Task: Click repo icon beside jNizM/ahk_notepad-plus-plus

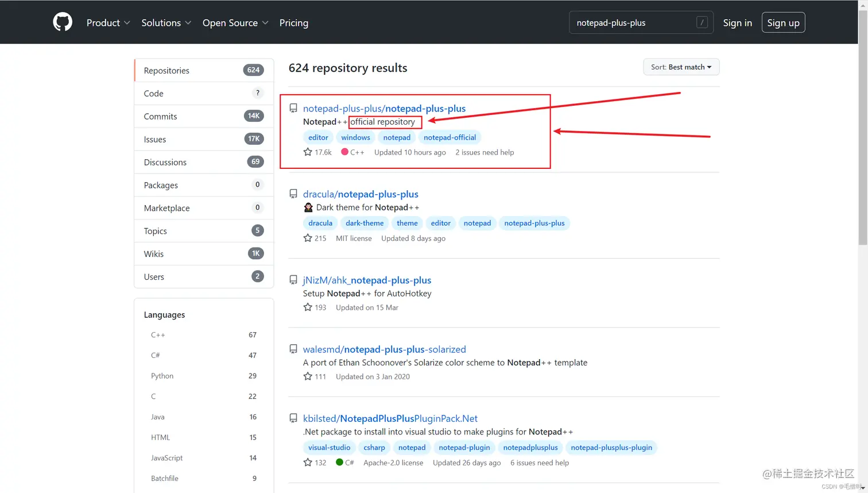Action: [293, 280]
